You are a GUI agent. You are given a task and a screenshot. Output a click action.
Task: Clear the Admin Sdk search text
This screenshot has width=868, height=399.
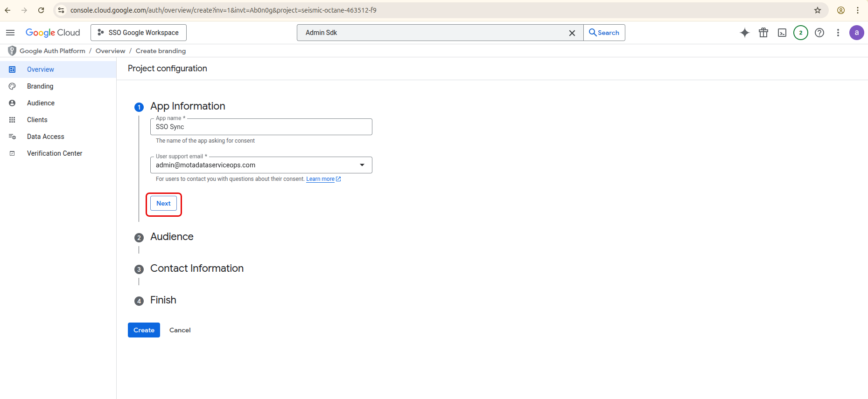(572, 33)
